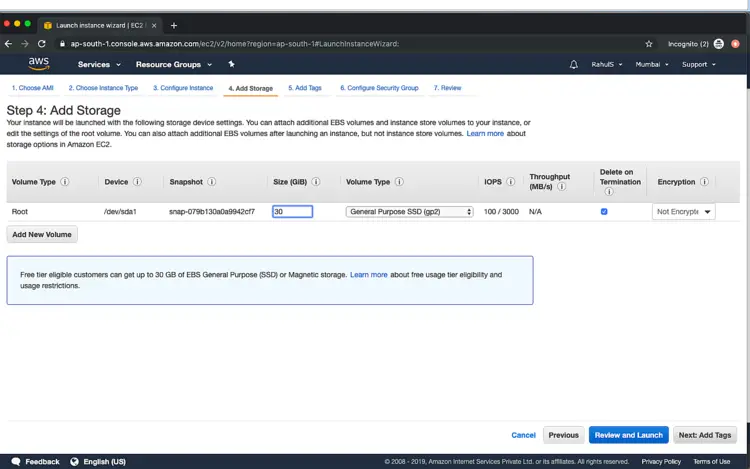Open the Support menu
Image resolution: width=750 pixels, height=469 pixels.
[698, 65]
